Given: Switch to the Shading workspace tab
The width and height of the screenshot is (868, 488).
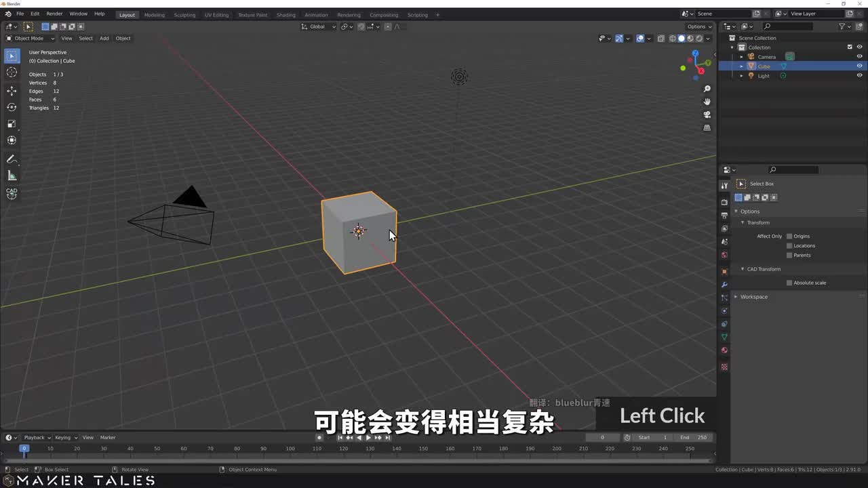Looking at the screenshot, I should coord(286,15).
